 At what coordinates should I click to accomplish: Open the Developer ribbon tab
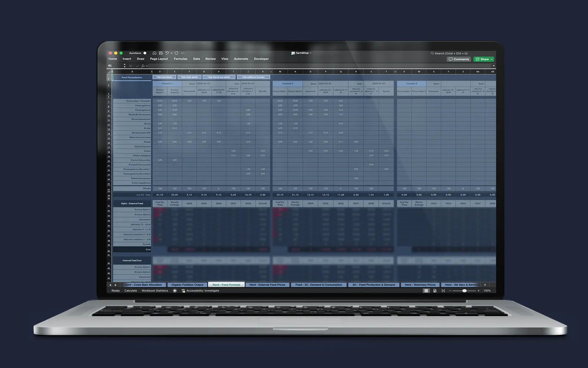(x=261, y=59)
